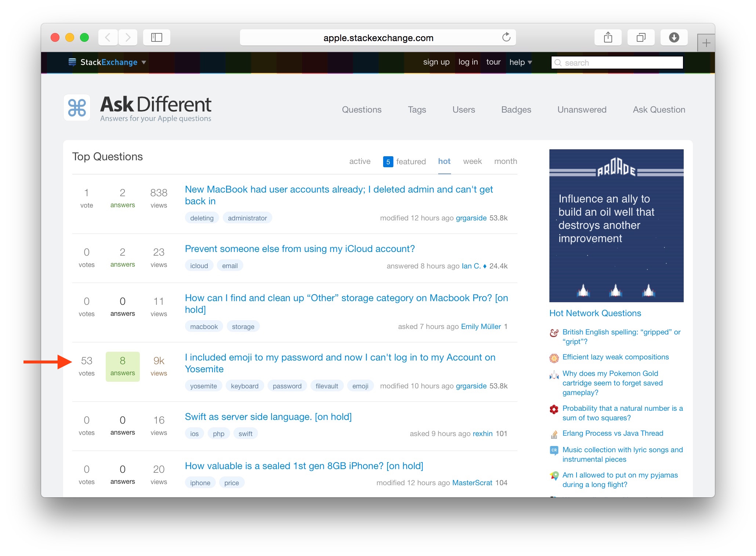Open a new tab with plus button
This screenshot has height=556, width=756.
tap(706, 43)
